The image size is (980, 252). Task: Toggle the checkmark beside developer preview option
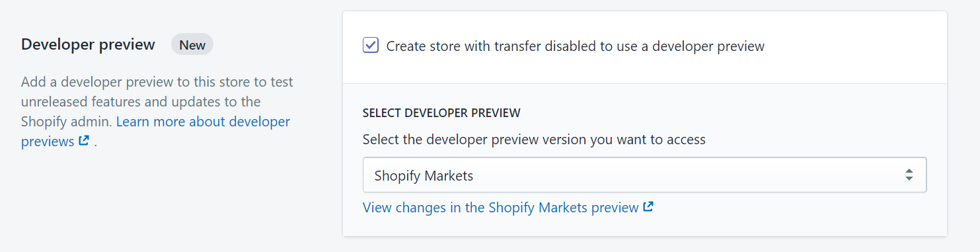tap(371, 46)
